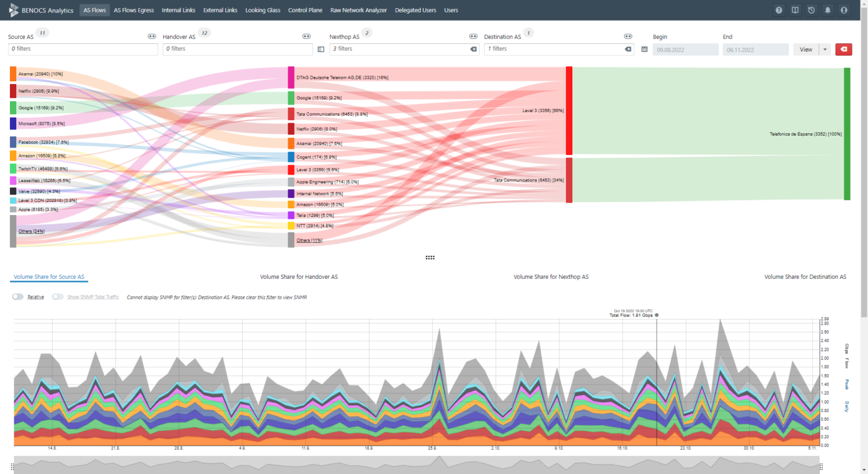
Task: Click the End date field
Action: pyautogui.click(x=755, y=50)
